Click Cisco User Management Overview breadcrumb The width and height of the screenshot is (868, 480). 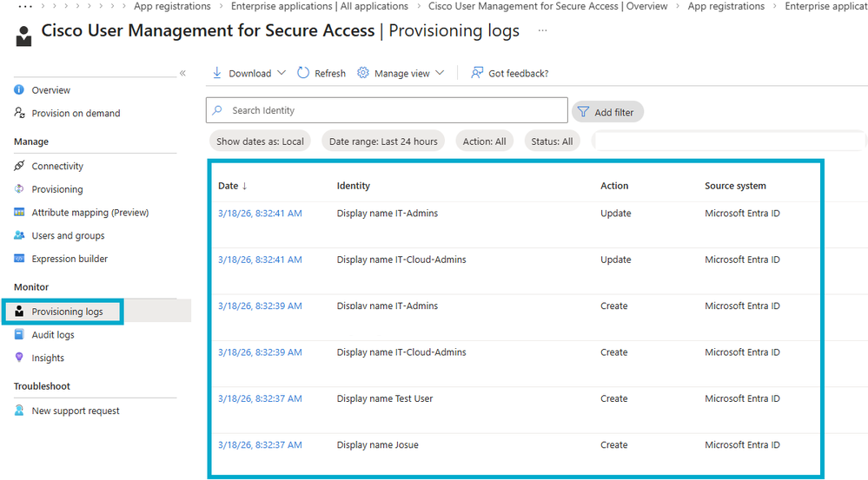547,6
